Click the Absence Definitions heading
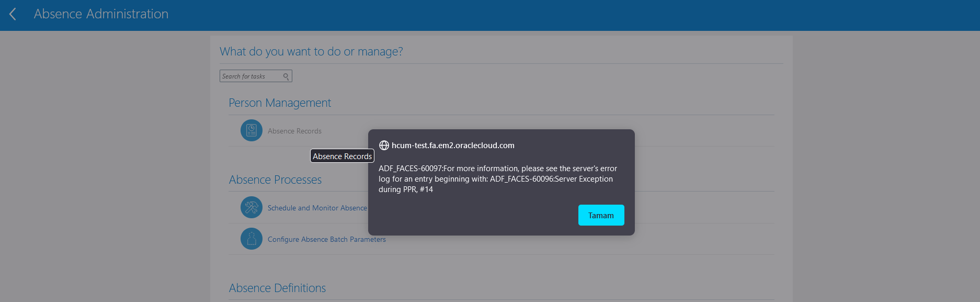Viewport: 980px width, 302px height. (277, 288)
